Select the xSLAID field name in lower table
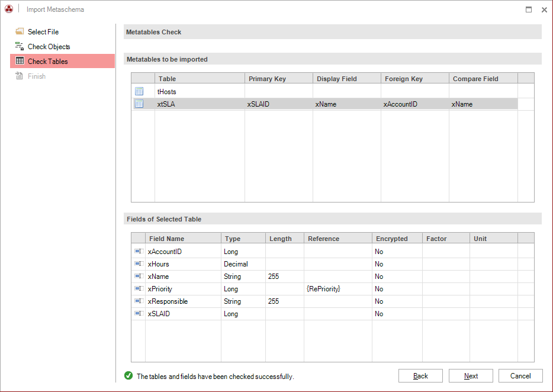Screen dimensions: 553x392 tap(159, 314)
